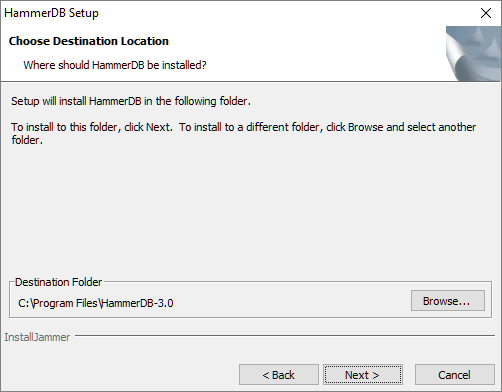Close the HammerDB Setup window
Image resolution: width=502 pixels, height=392 pixels.
point(486,13)
